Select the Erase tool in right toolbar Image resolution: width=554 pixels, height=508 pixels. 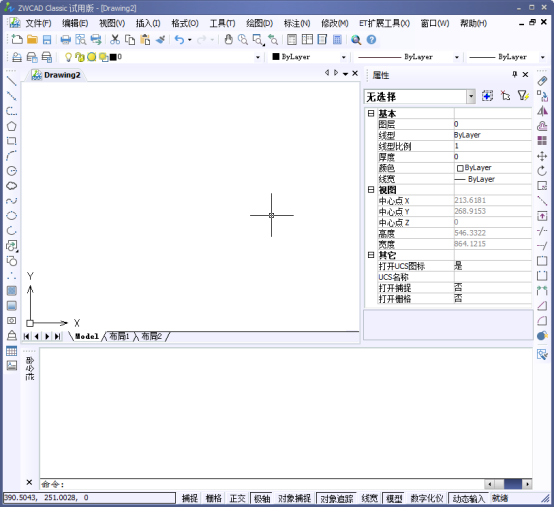542,81
